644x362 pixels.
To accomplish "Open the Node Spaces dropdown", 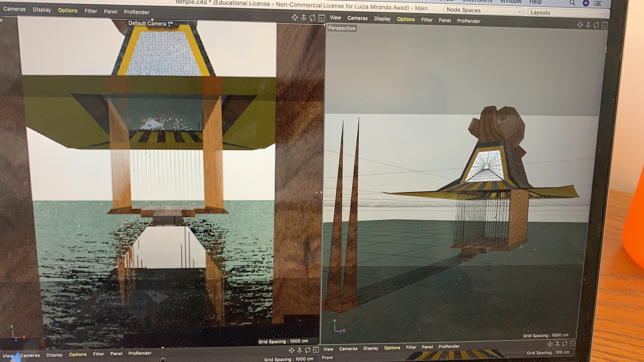I will click(484, 11).
